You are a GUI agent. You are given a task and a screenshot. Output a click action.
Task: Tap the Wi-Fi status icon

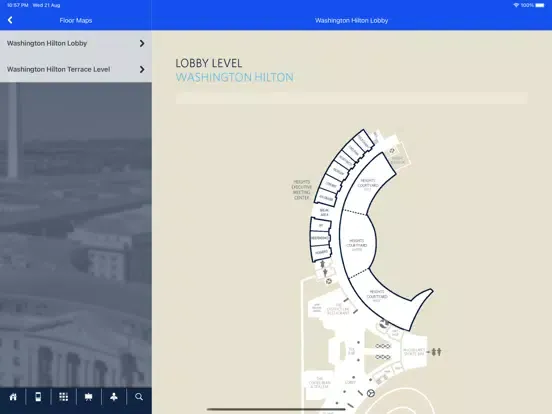[516, 5]
